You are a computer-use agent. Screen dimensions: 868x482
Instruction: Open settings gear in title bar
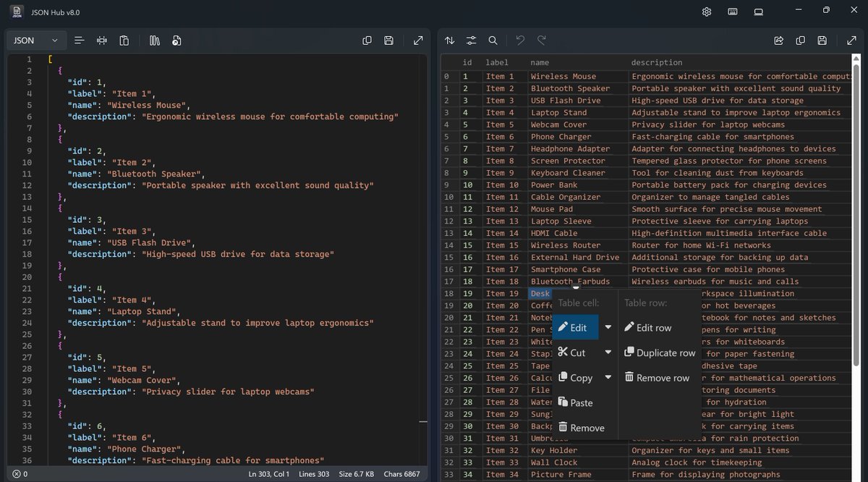(707, 12)
